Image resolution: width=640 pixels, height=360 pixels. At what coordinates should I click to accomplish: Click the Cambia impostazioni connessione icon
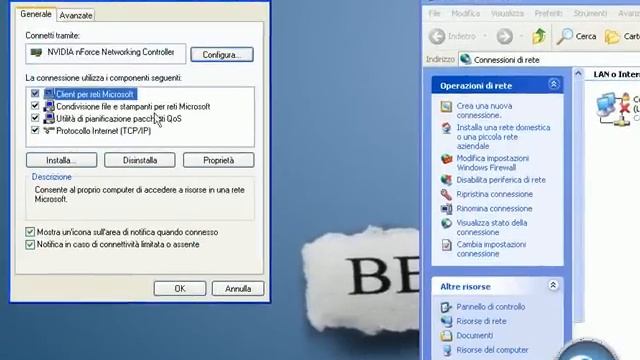(446, 245)
